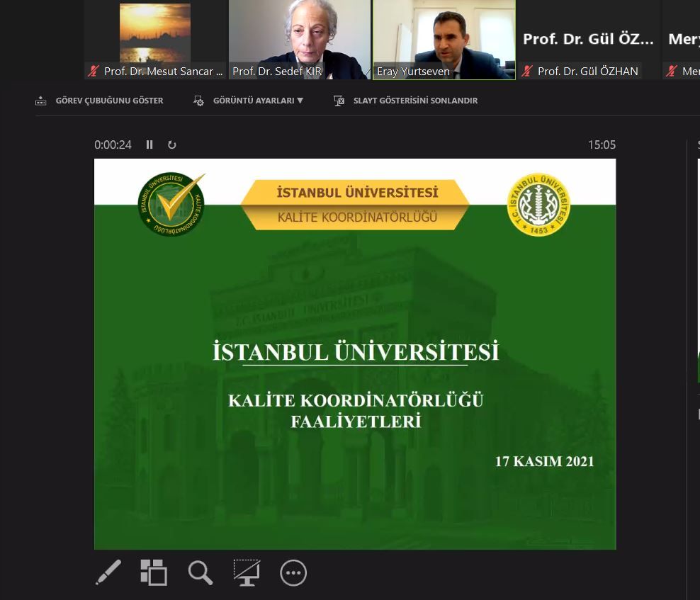Open more slide show options ellipsis
The width and height of the screenshot is (700, 600).
click(x=293, y=572)
